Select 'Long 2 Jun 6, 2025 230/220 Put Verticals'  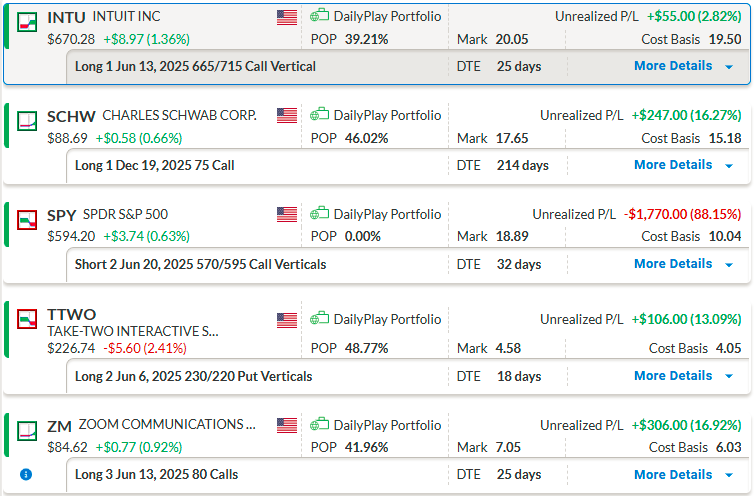tap(194, 376)
